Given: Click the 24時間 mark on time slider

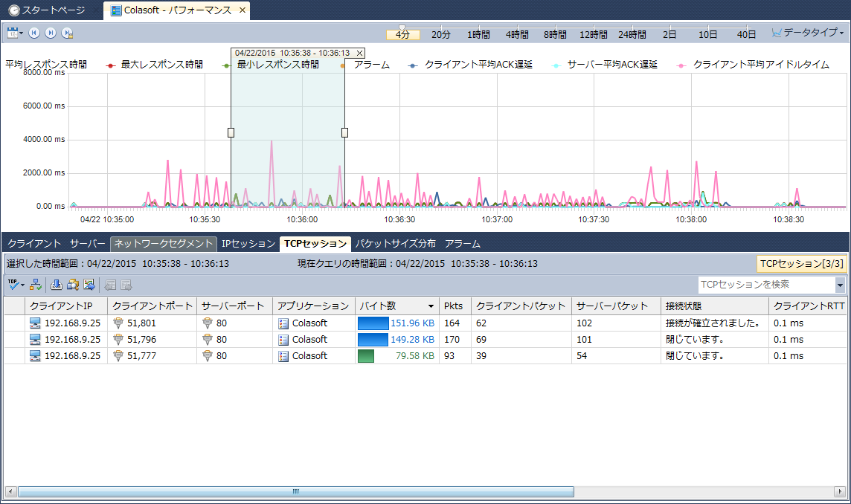Looking at the screenshot, I should tap(632, 34).
